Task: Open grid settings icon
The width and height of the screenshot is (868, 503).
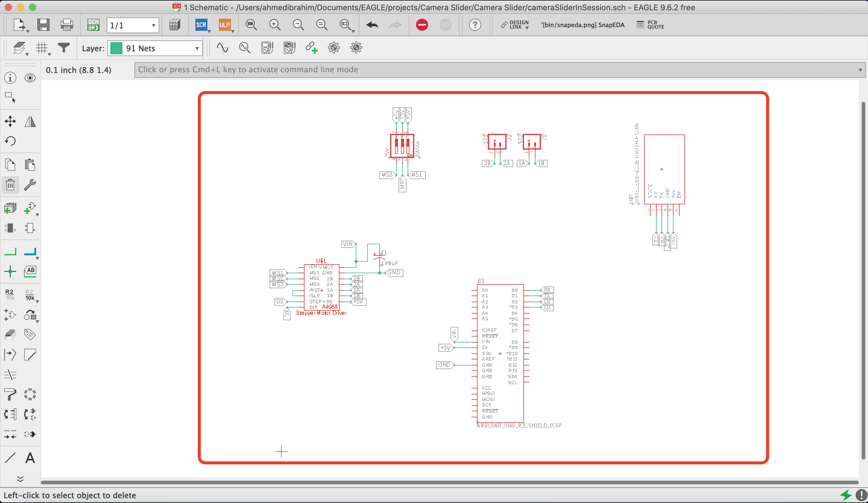Action: coord(42,48)
